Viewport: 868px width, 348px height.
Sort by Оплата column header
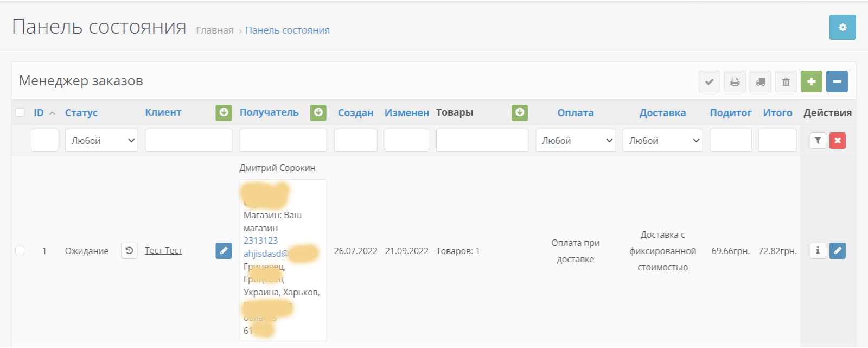coord(576,113)
